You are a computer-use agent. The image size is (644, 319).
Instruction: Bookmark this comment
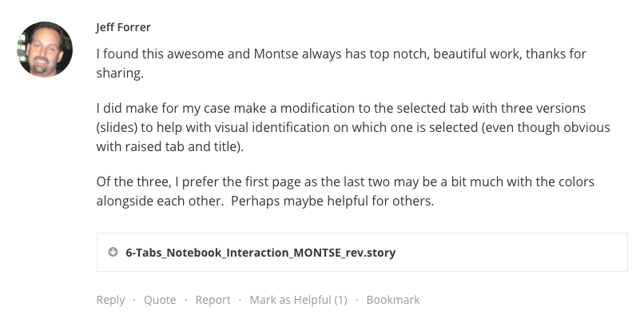click(x=393, y=300)
